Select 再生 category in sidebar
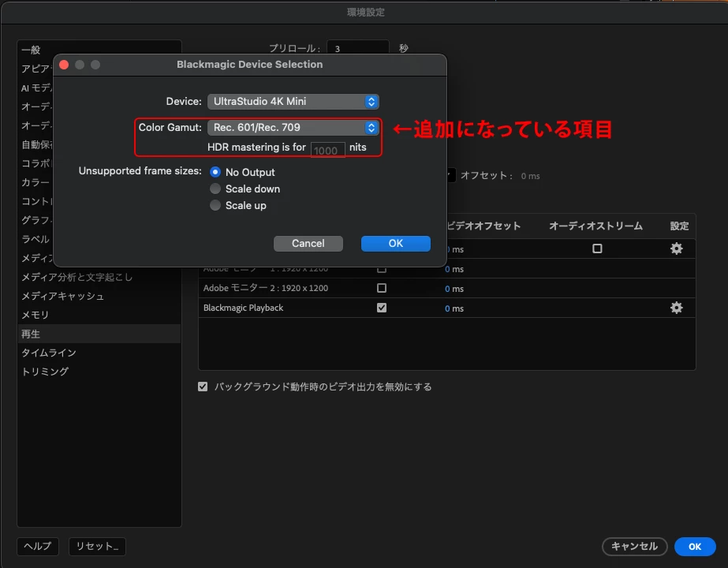Screen dimensions: 728x568 point(99,334)
